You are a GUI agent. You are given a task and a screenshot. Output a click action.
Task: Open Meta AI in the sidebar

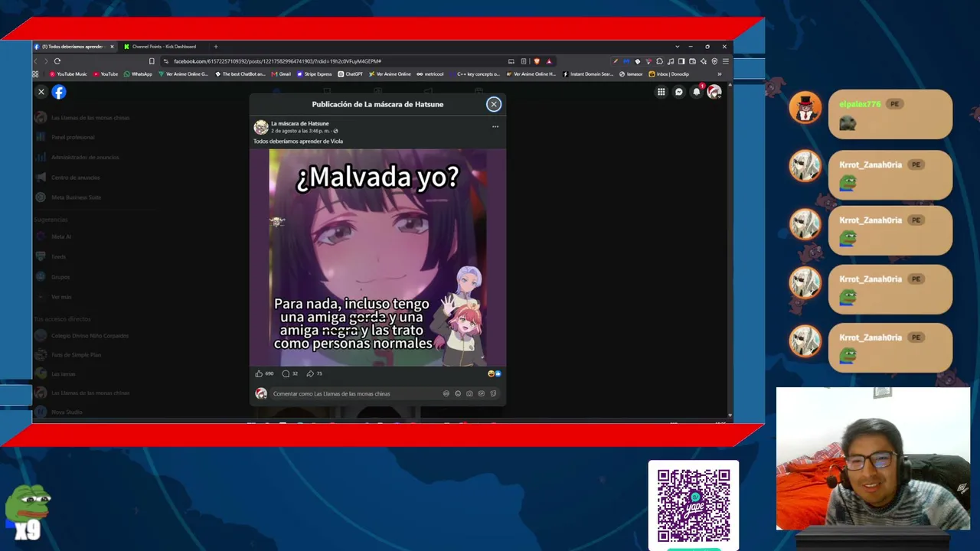[54, 236]
